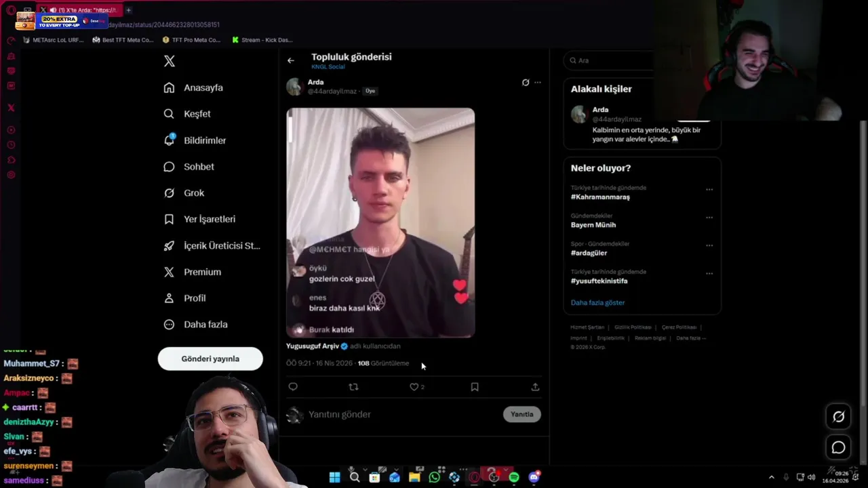This screenshot has width=868, height=488.
Task: Go to Anasayfa in the X sidebar
Action: coord(193,87)
